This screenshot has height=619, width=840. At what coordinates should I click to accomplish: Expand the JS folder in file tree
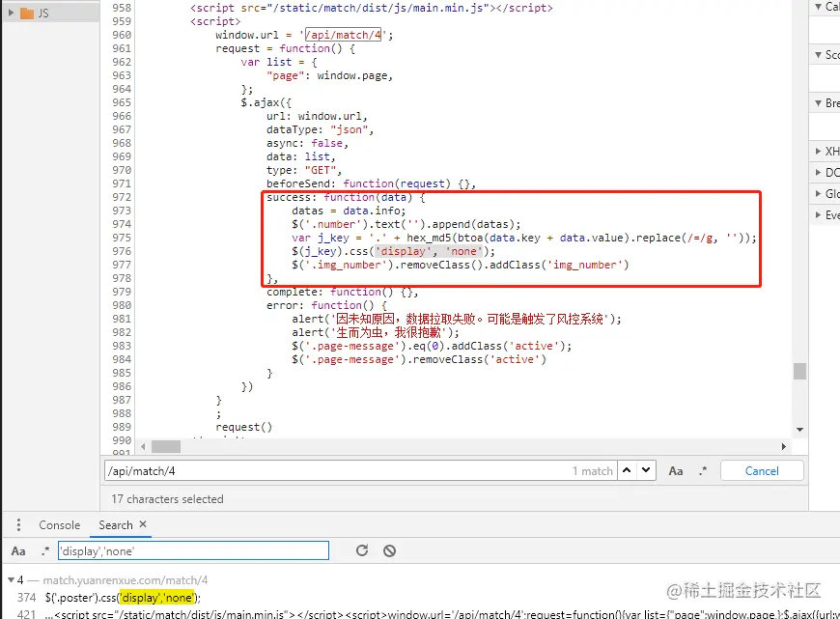point(11,13)
